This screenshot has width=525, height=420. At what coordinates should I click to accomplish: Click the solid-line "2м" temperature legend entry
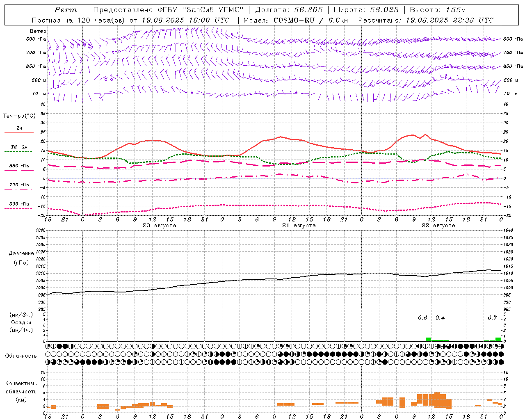(x=19, y=128)
